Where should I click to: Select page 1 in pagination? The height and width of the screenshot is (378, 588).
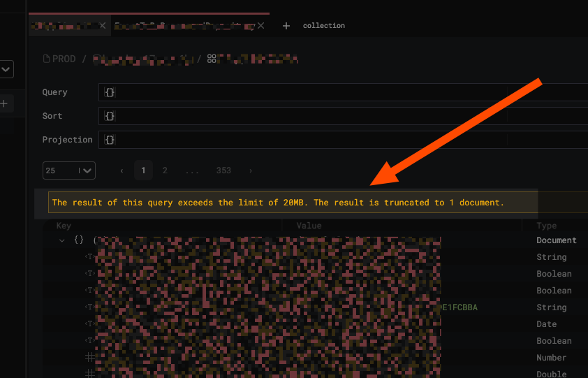coord(143,170)
